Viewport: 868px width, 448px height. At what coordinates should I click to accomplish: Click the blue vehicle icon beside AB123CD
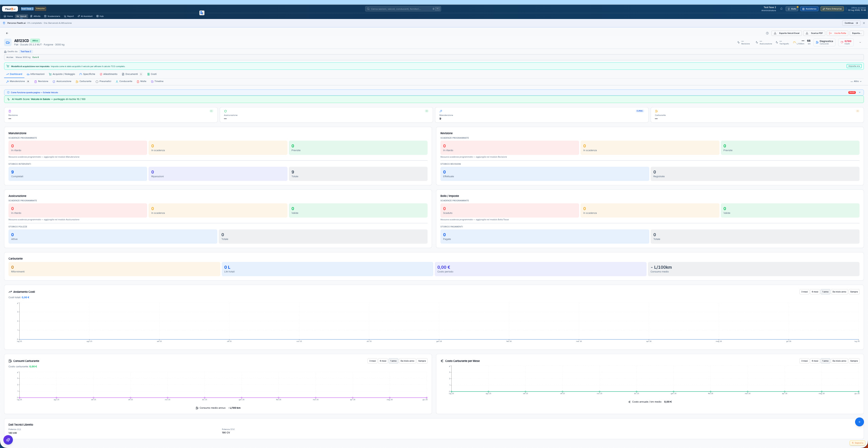click(8, 42)
